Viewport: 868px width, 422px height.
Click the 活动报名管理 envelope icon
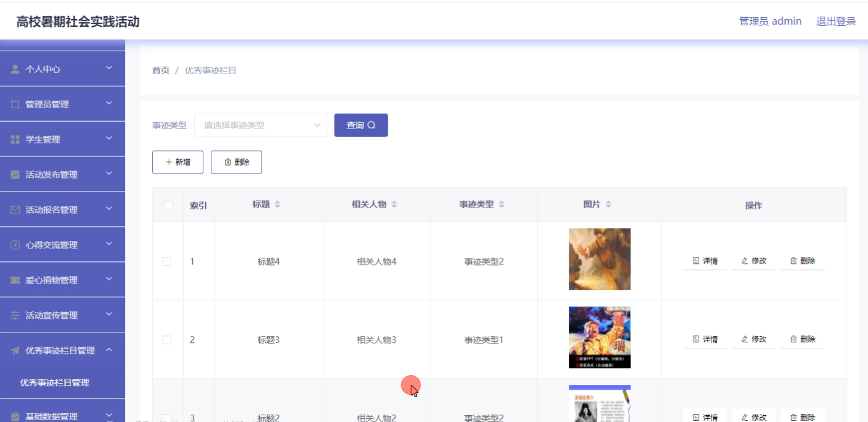(x=15, y=210)
